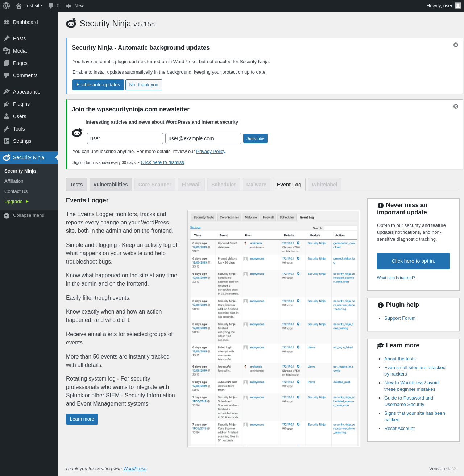
Task: Click the Event Log screenshot thumbnail
Action: [x=274, y=329]
